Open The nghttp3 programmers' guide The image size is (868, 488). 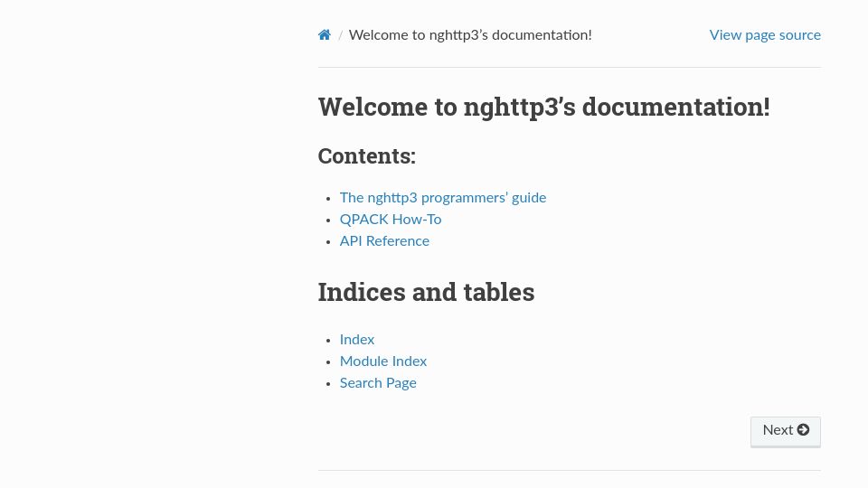[443, 198]
